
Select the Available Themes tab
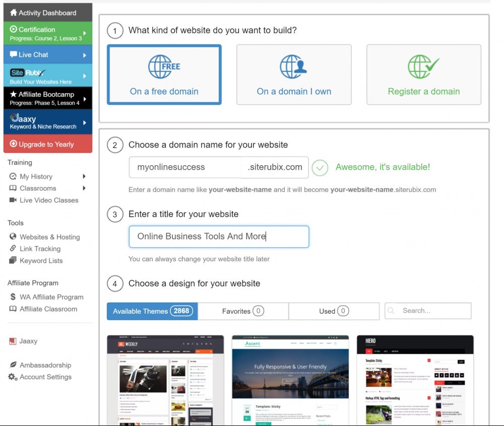point(152,311)
